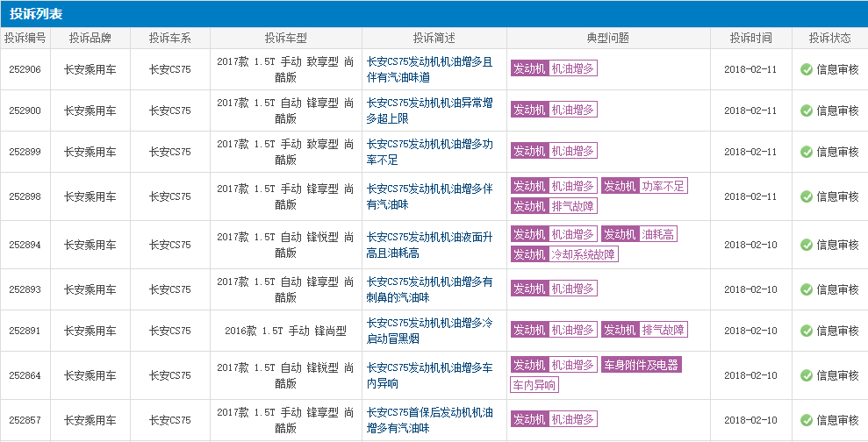
Task: Click the green check icon for complaint 252893
Action: 806,289
